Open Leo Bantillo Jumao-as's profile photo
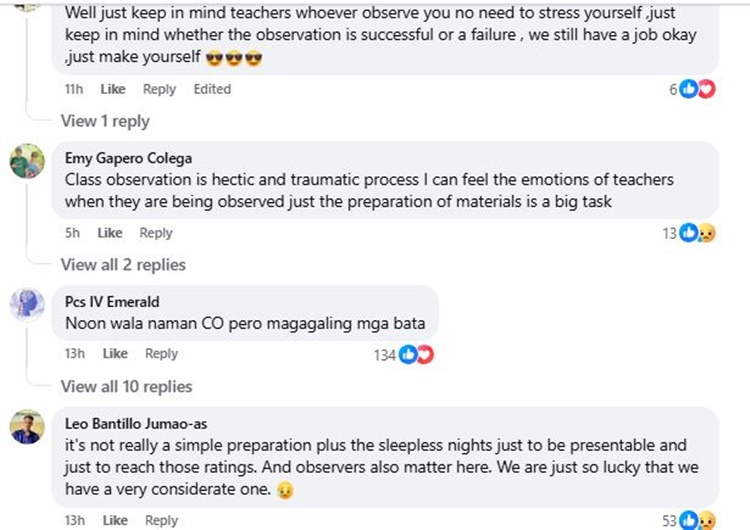 [x=27, y=426]
